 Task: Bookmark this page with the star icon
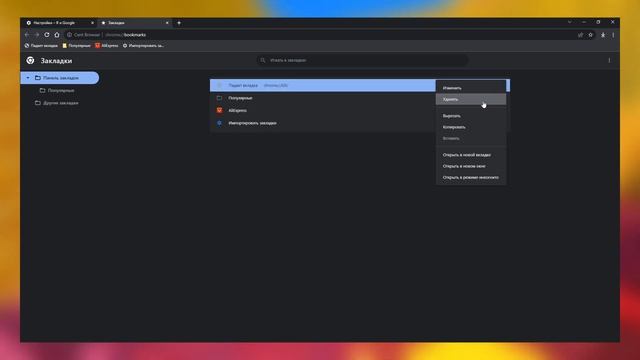point(591,35)
